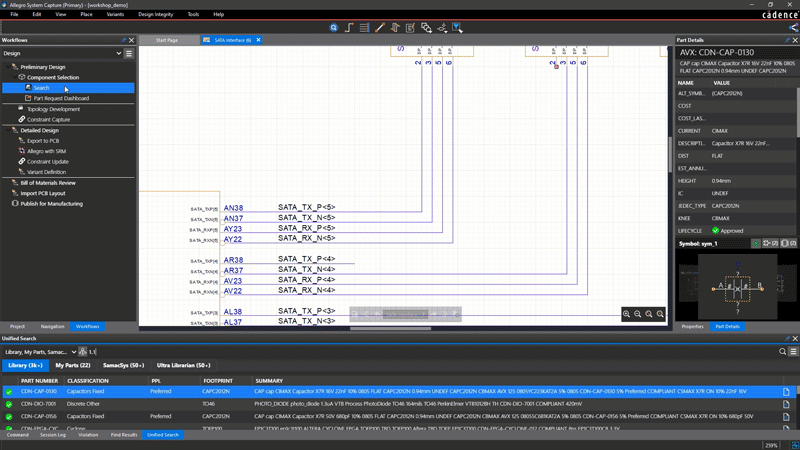Select the wire routing tool in toolbar
This screenshot has height=450, width=800.
pos(349,28)
